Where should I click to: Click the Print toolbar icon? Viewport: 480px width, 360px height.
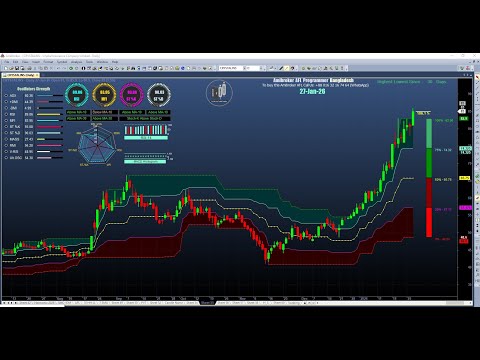click(29, 68)
